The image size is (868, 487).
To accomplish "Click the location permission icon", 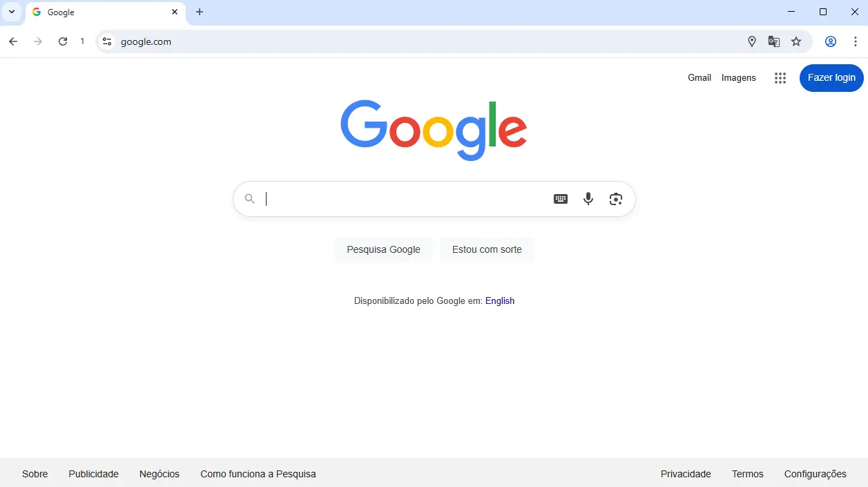I will [x=752, y=41].
